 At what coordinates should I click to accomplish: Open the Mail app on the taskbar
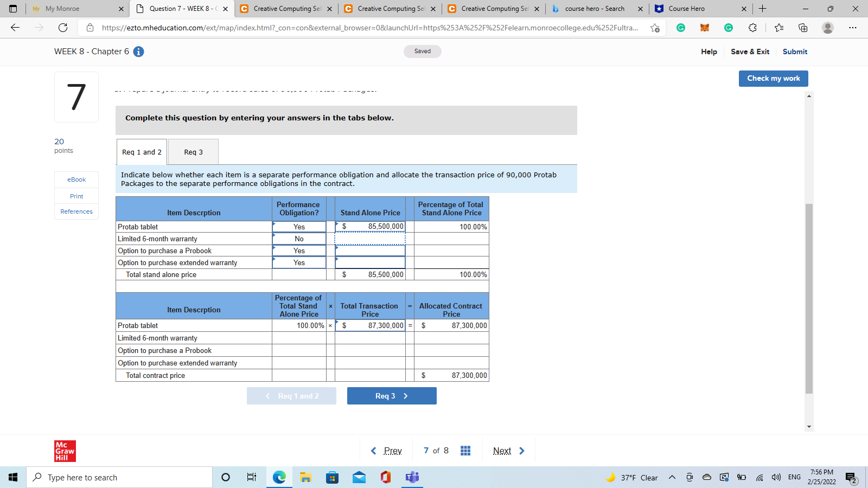click(x=359, y=477)
